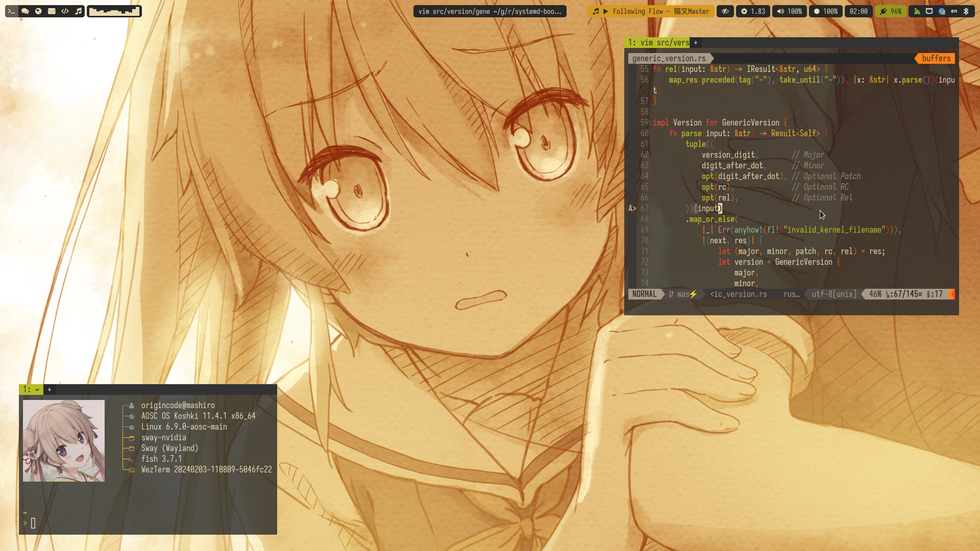Open a new tab in vim WezTerm window
Viewport: 980px width, 551px height.
tap(696, 43)
